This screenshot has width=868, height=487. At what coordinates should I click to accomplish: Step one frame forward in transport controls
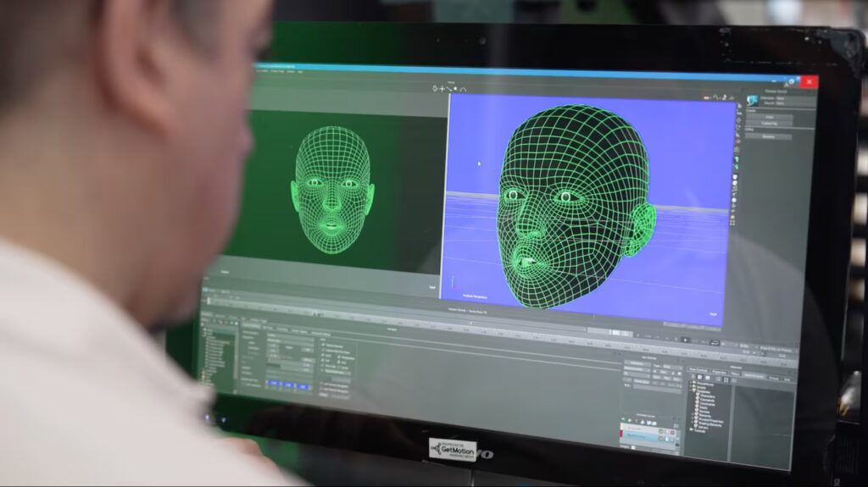click(695, 340)
